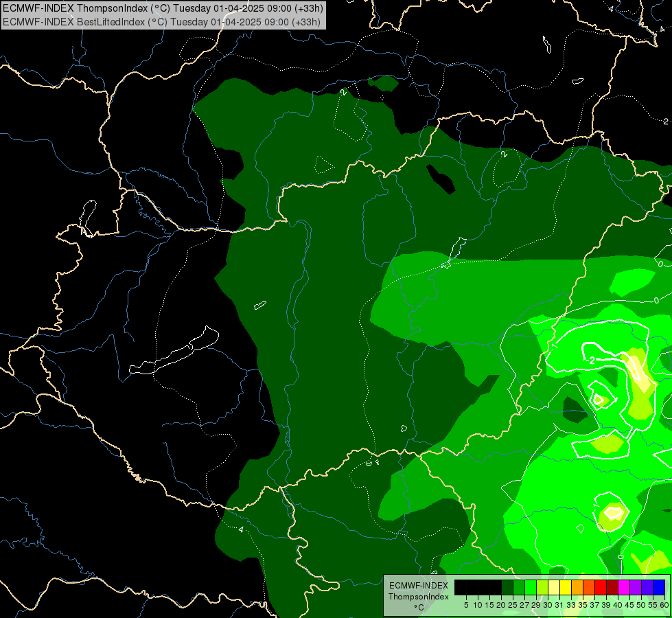Click the BestLiftedIndex title line at top

(x=161, y=22)
